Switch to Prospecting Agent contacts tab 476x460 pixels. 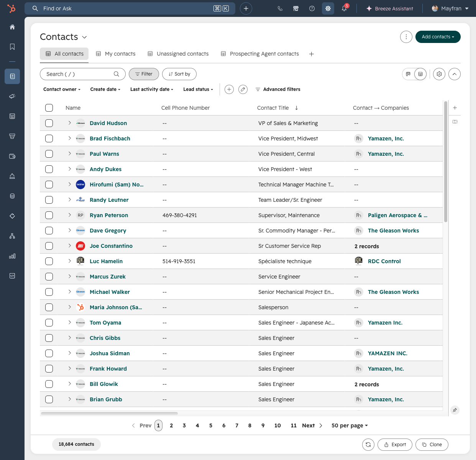pyautogui.click(x=260, y=54)
